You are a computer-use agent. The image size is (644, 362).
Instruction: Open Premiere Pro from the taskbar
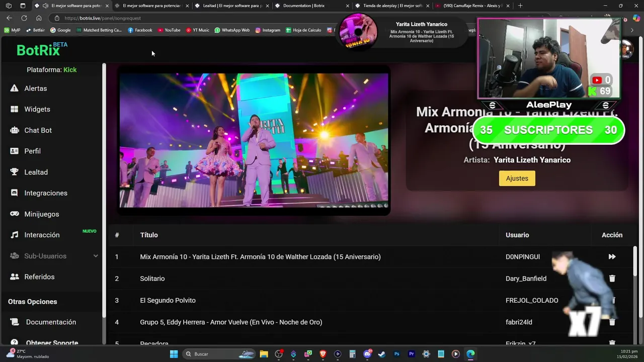(x=412, y=354)
